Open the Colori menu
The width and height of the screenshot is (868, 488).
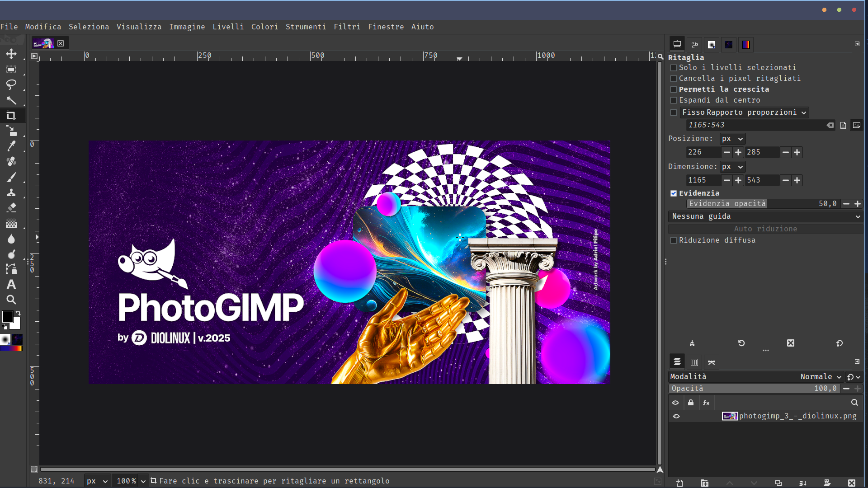click(x=264, y=27)
